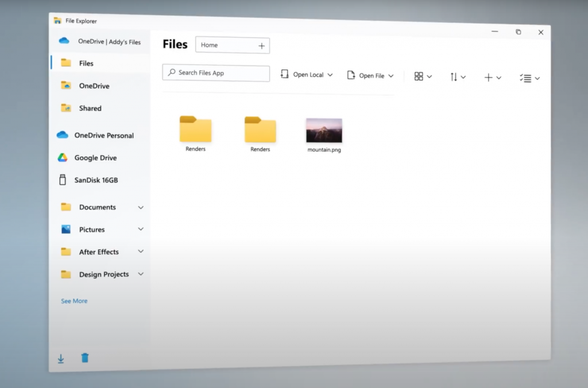Expand the After Effects chevron
588x388 pixels.
[141, 251]
